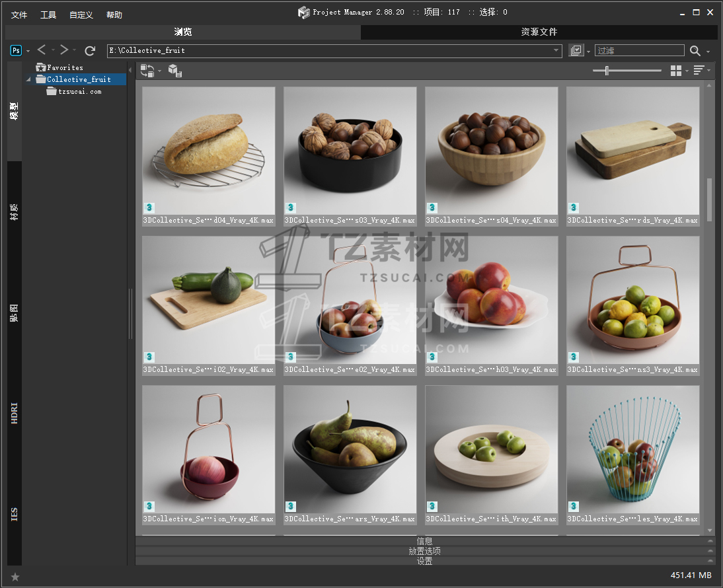Select the bread on rack thumbnail
Screen dimensions: 723x588
tap(209, 151)
